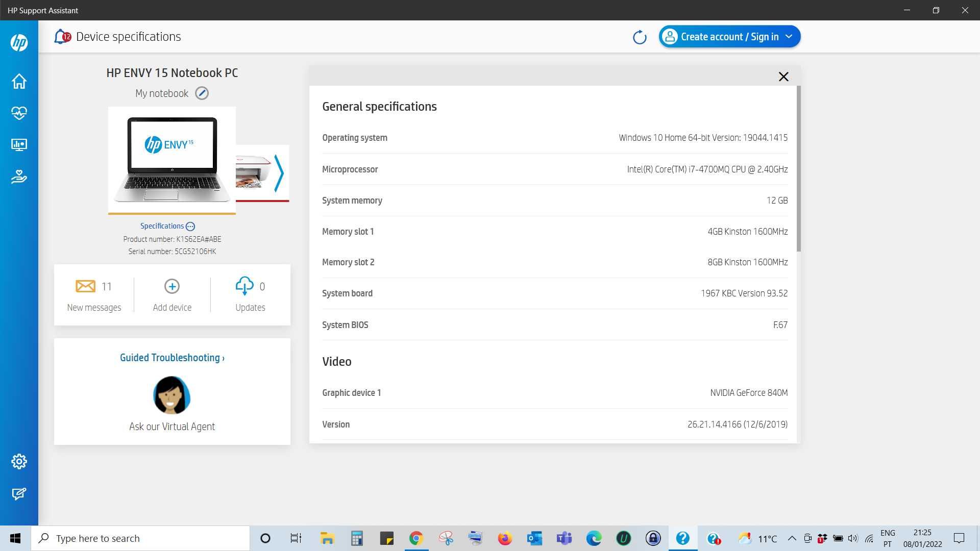Click Create account / Sign in button

(729, 37)
